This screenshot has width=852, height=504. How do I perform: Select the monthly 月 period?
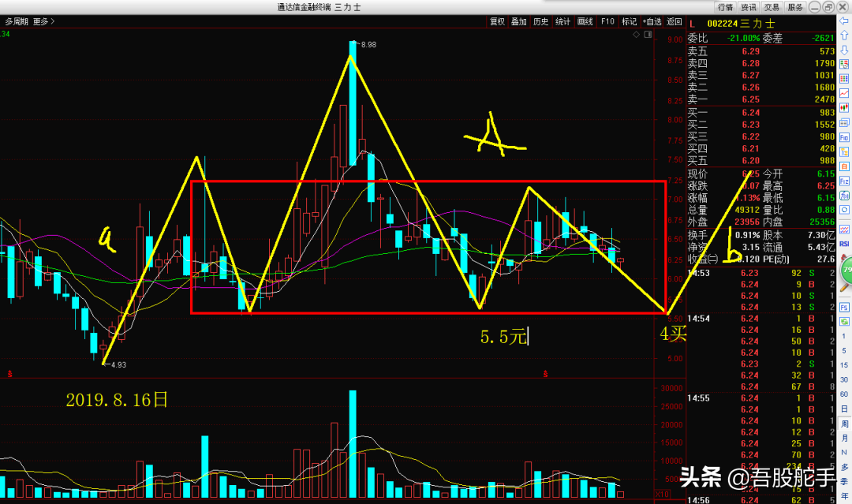click(x=844, y=439)
